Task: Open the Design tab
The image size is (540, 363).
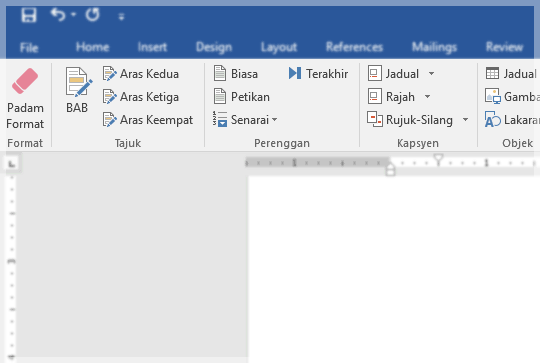Action: pyautogui.click(x=214, y=47)
